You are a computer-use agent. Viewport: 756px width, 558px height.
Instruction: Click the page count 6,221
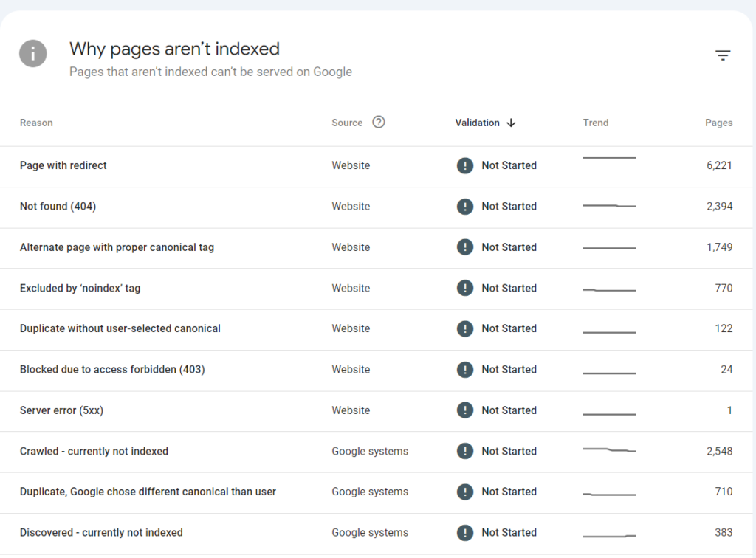click(x=719, y=165)
